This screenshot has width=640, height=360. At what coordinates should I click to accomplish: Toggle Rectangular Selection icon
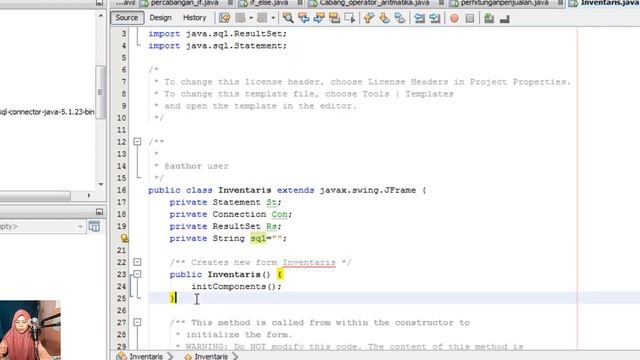click(x=350, y=18)
